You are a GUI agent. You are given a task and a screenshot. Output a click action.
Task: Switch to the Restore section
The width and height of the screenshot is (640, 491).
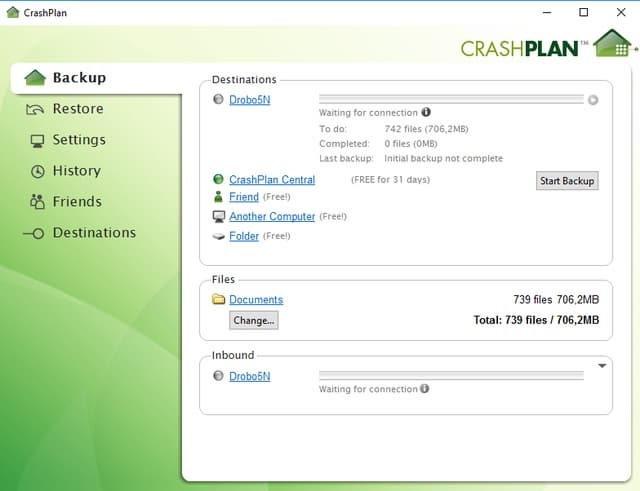78,109
